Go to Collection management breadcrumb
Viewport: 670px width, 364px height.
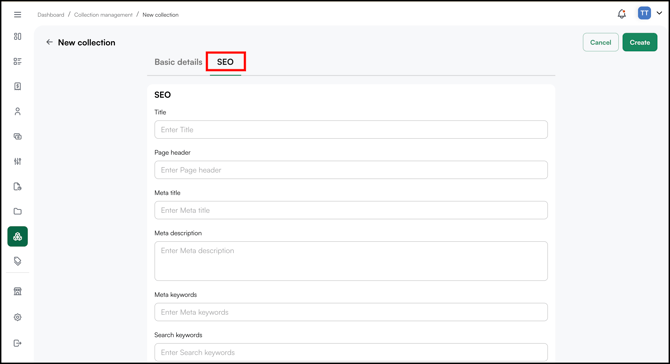coord(103,15)
